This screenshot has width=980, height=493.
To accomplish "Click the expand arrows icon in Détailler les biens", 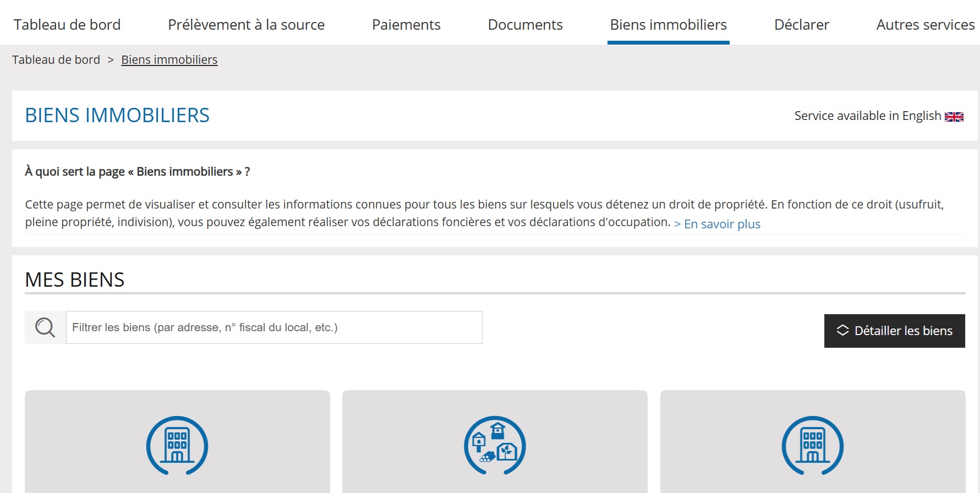I will point(842,330).
